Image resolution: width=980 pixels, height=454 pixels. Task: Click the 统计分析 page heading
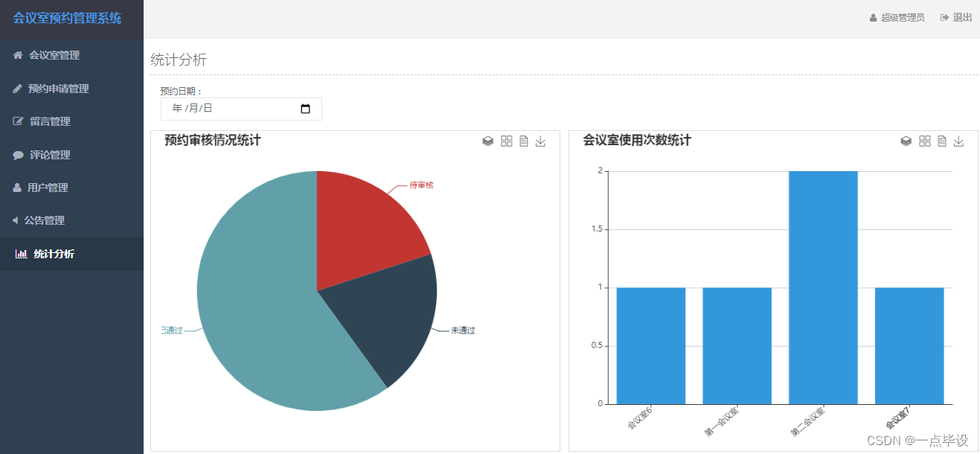(179, 60)
